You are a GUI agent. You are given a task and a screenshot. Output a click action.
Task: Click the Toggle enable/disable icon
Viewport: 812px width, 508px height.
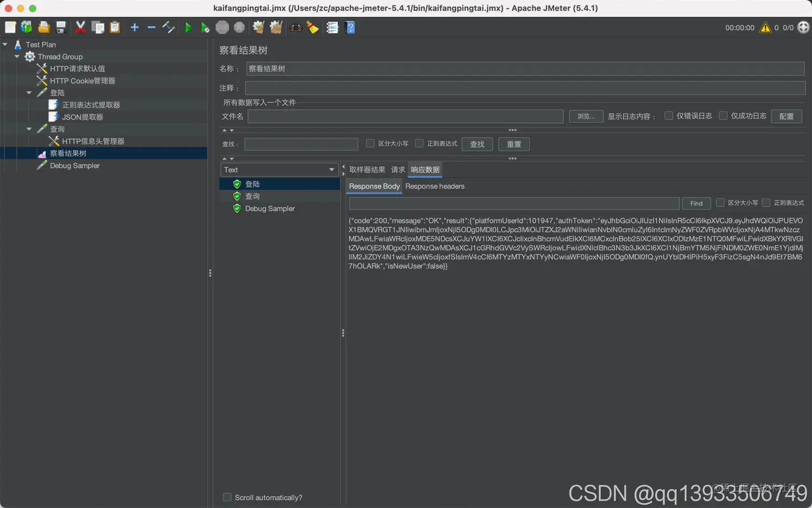pyautogui.click(x=169, y=27)
